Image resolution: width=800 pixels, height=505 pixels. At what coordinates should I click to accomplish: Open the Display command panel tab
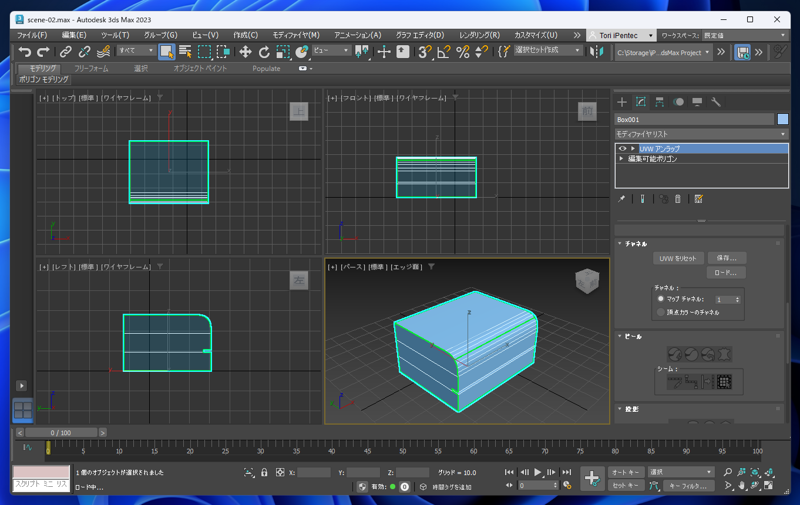coord(697,102)
